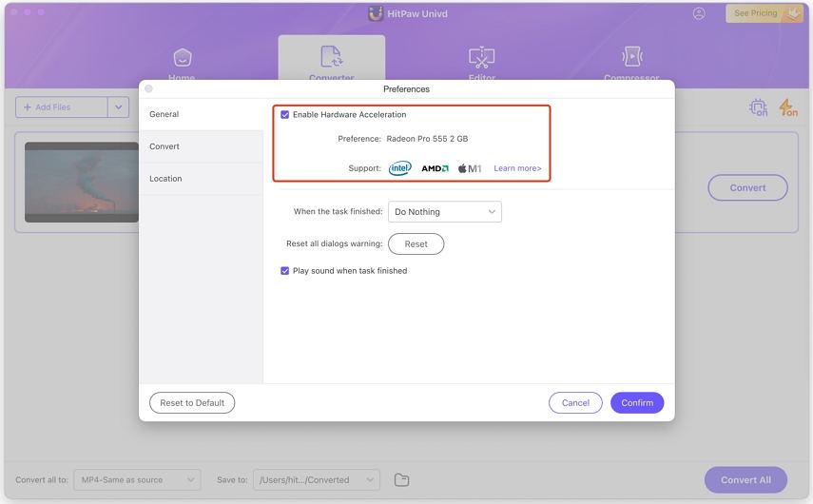Open the 'When the task finished' dropdown
Screen dimensions: 813x504
point(445,211)
